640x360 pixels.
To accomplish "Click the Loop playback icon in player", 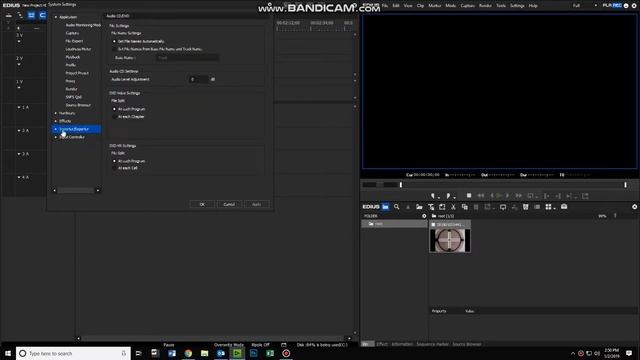I will pos(531,196).
